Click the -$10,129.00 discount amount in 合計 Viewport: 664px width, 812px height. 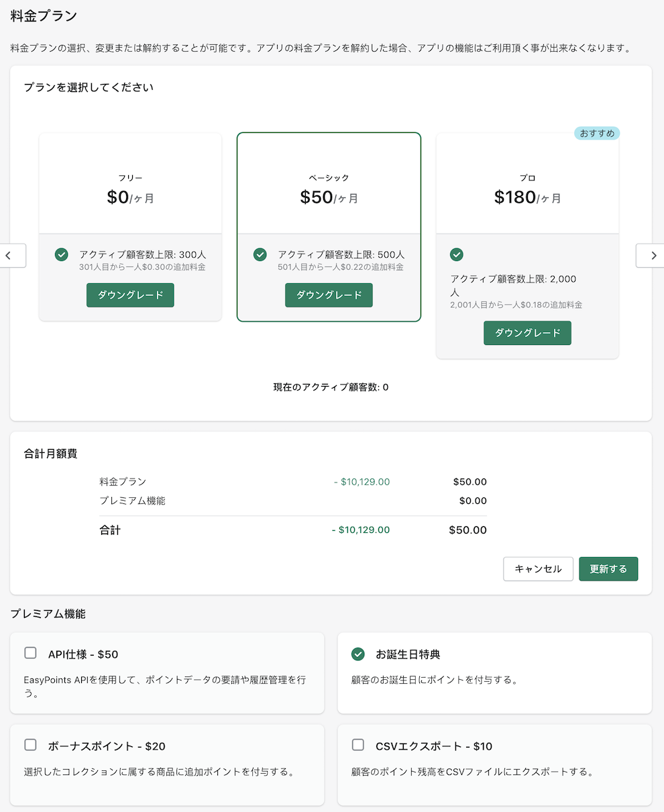(x=362, y=529)
